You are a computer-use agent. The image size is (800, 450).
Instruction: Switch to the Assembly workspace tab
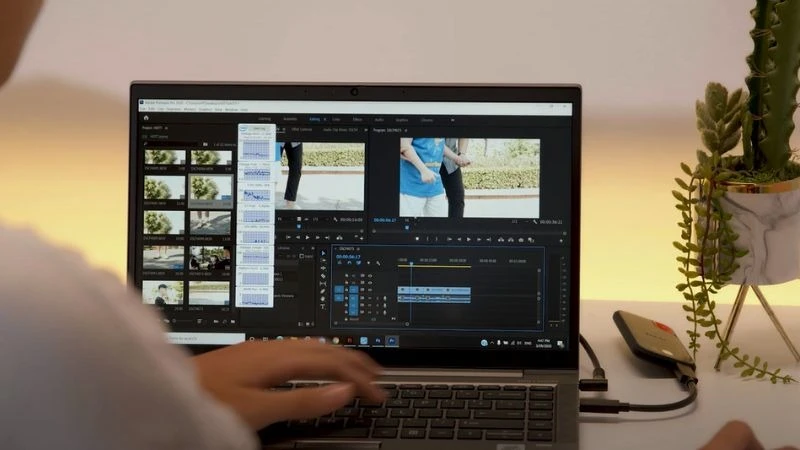tap(290, 119)
